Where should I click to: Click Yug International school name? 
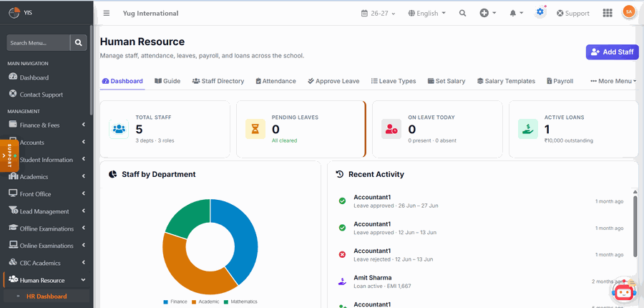pyautogui.click(x=151, y=13)
